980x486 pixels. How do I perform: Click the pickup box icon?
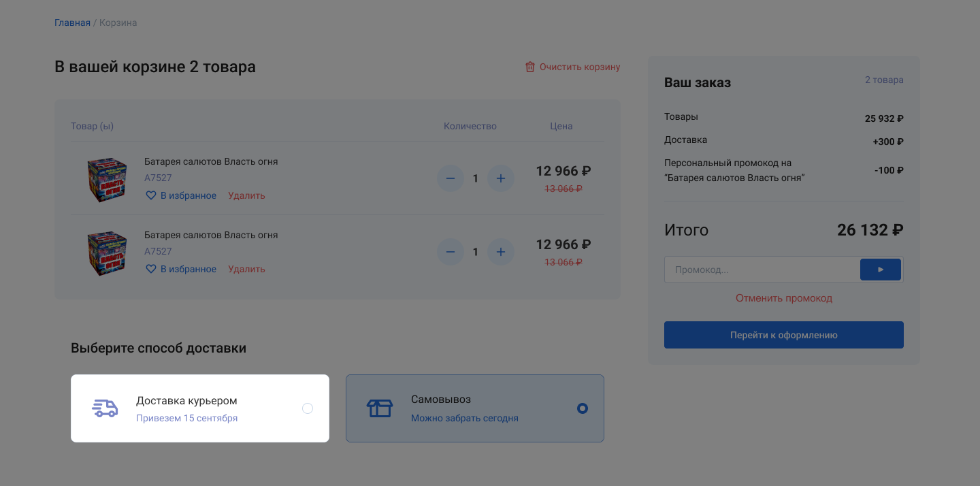380,408
